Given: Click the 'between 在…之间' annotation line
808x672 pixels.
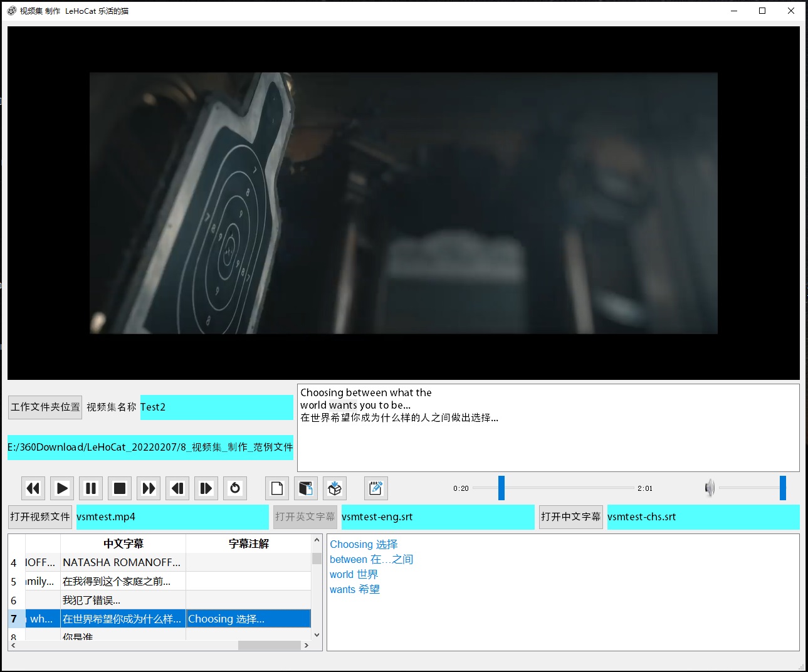Looking at the screenshot, I should (371, 559).
